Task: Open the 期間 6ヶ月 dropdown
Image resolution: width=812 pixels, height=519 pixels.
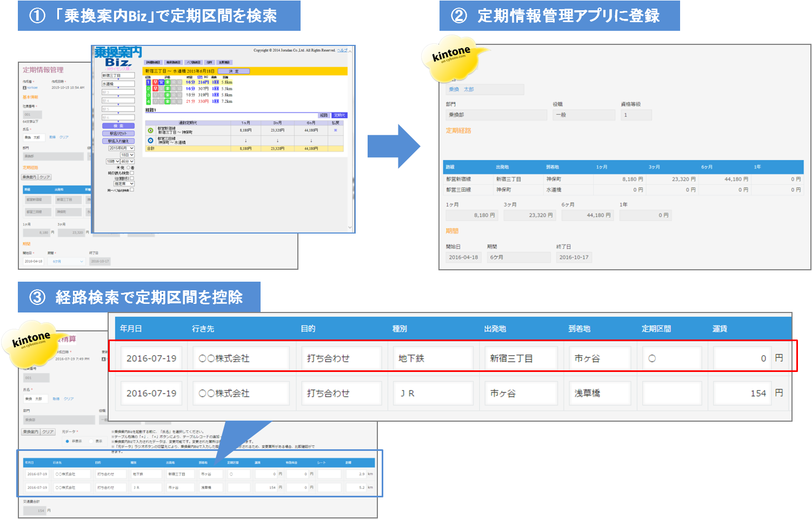Action: point(68,261)
